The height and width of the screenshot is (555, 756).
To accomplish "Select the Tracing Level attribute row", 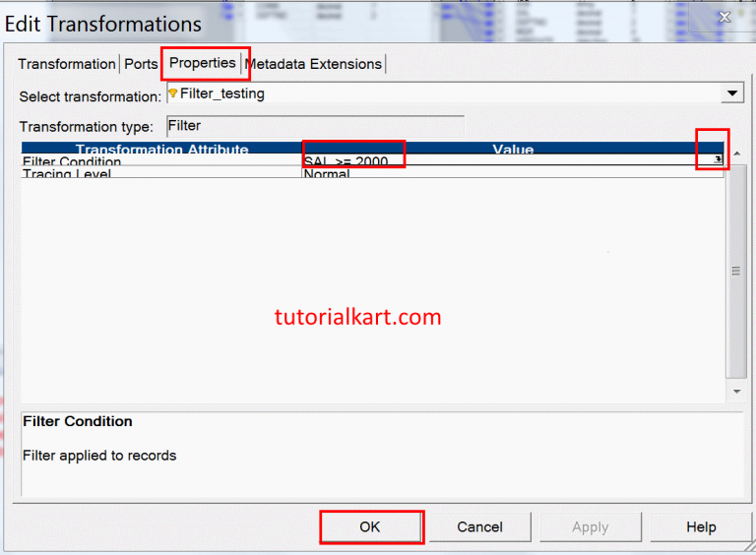I will (x=372, y=172).
